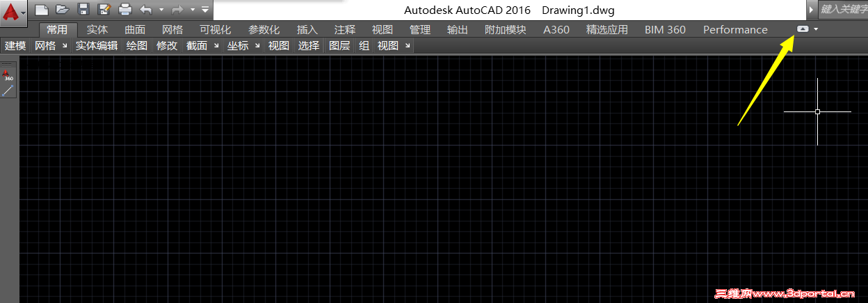
Task: Click the Save As icon with pencil
Action: coord(104,10)
